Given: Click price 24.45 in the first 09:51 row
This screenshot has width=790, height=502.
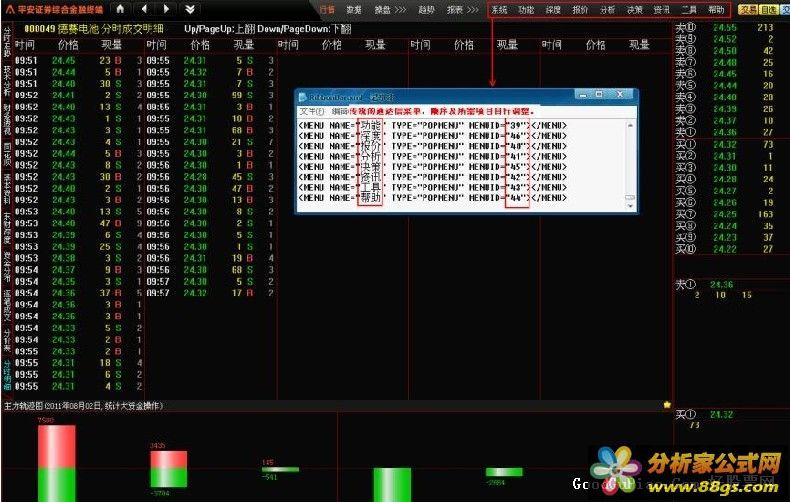Looking at the screenshot, I should pyautogui.click(x=63, y=60).
